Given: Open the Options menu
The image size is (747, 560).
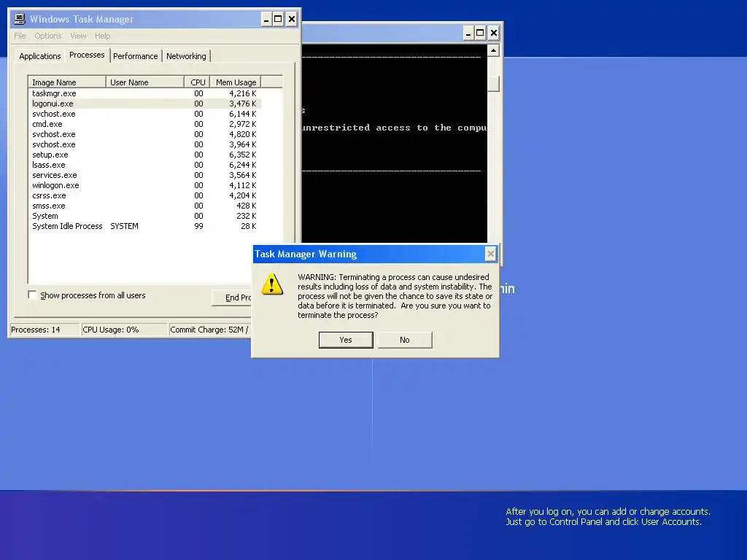Looking at the screenshot, I should (x=47, y=36).
